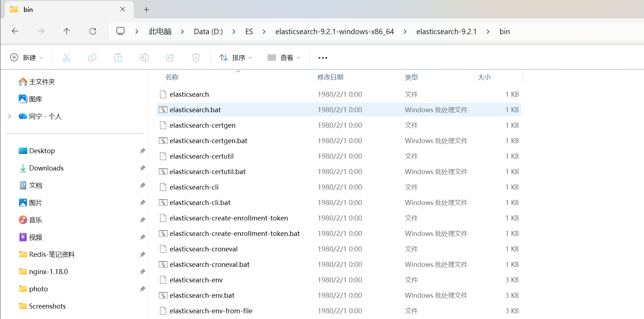The width and height of the screenshot is (644, 319).
Task: Click the Cut scissors icon
Action: (x=67, y=58)
